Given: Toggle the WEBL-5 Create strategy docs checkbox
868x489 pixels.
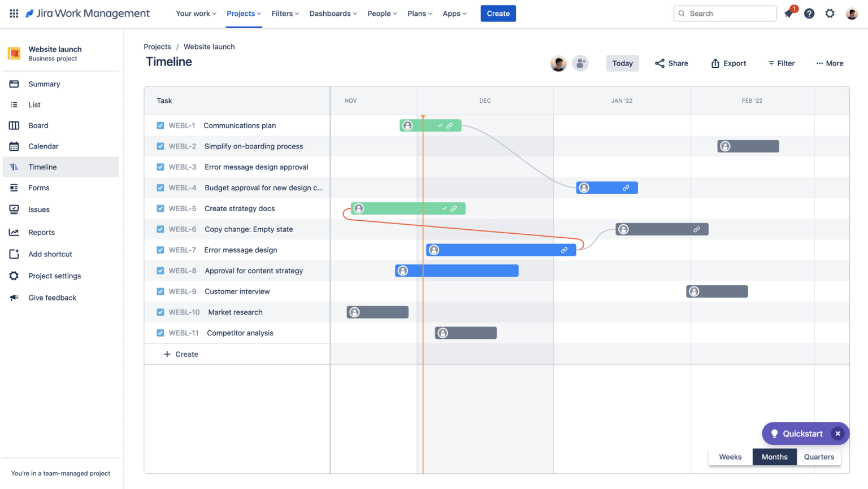Looking at the screenshot, I should tap(160, 208).
